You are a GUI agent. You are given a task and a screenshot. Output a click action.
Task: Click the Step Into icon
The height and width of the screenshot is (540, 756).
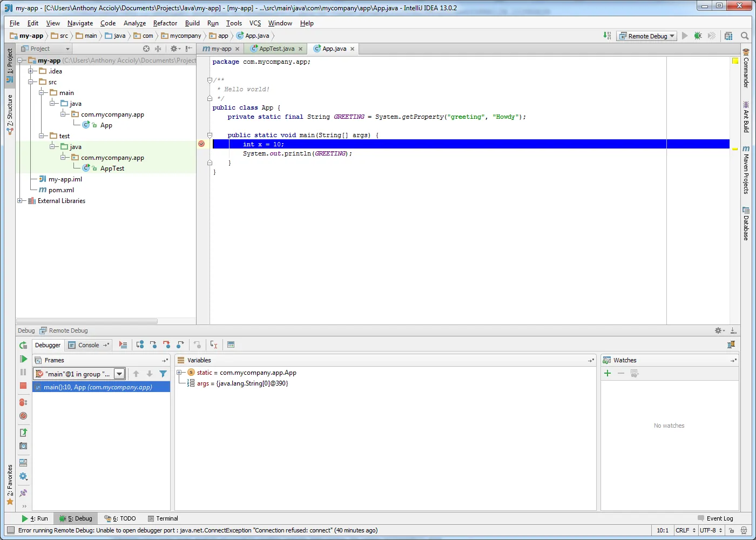(x=153, y=345)
